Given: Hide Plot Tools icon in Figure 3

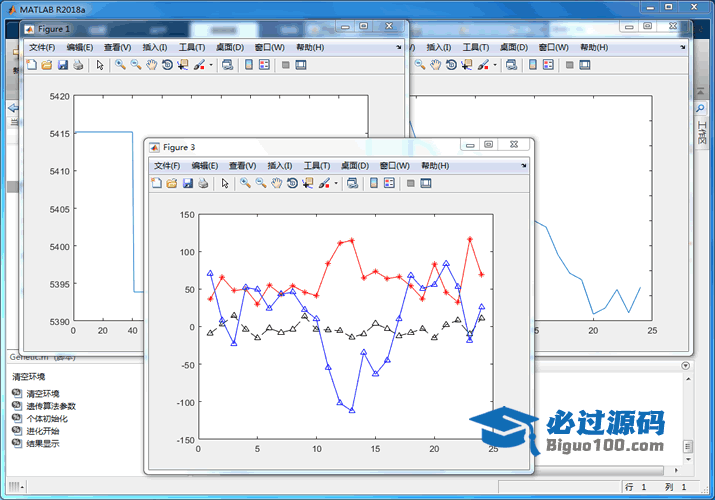Looking at the screenshot, I should tap(410, 183).
